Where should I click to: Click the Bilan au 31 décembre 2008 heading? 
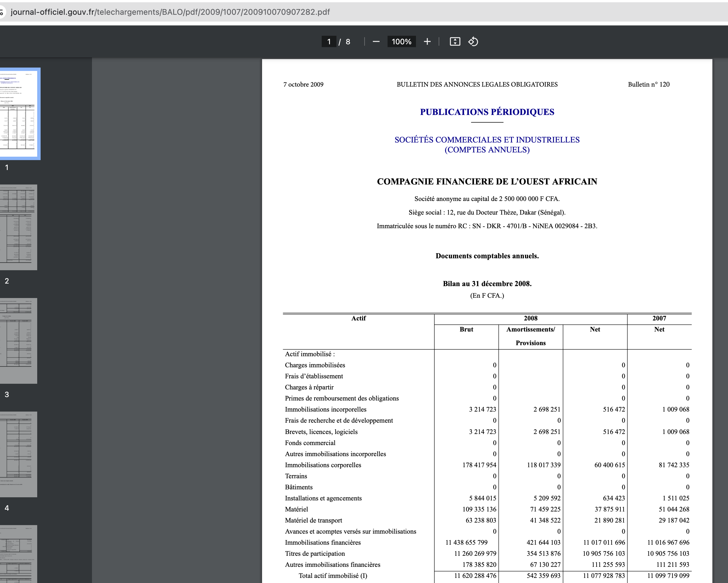487,284
